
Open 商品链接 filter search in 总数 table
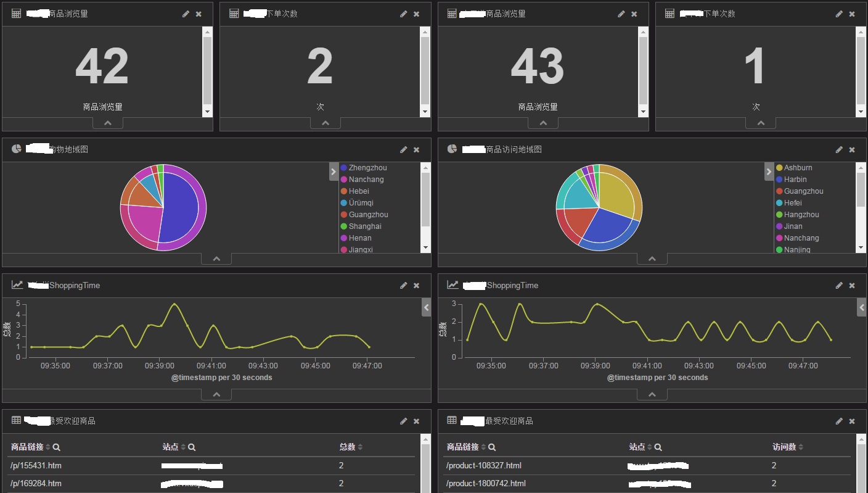[57, 447]
